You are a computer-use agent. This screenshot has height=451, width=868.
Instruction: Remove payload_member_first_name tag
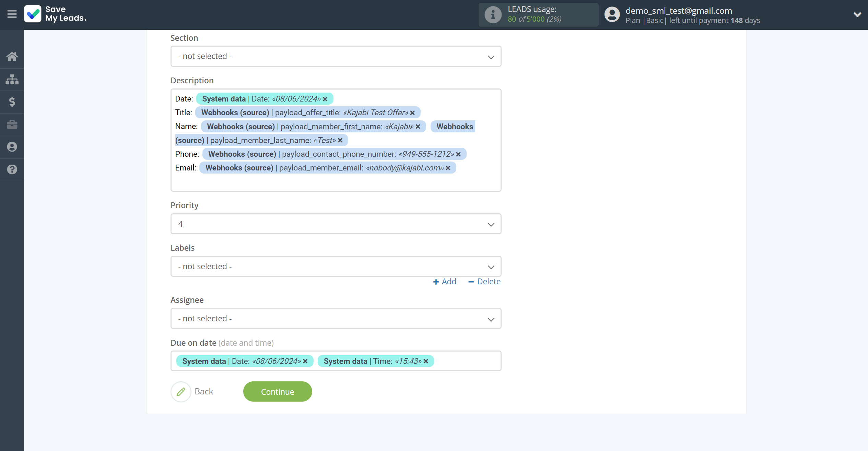[x=418, y=127]
